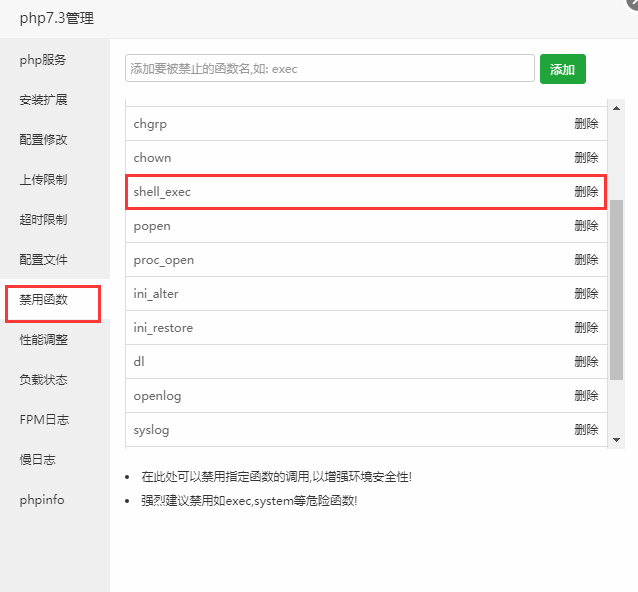Delete the popen function entry
Image resolution: width=638 pixels, height=592 pixels.
tap(586, 226)
